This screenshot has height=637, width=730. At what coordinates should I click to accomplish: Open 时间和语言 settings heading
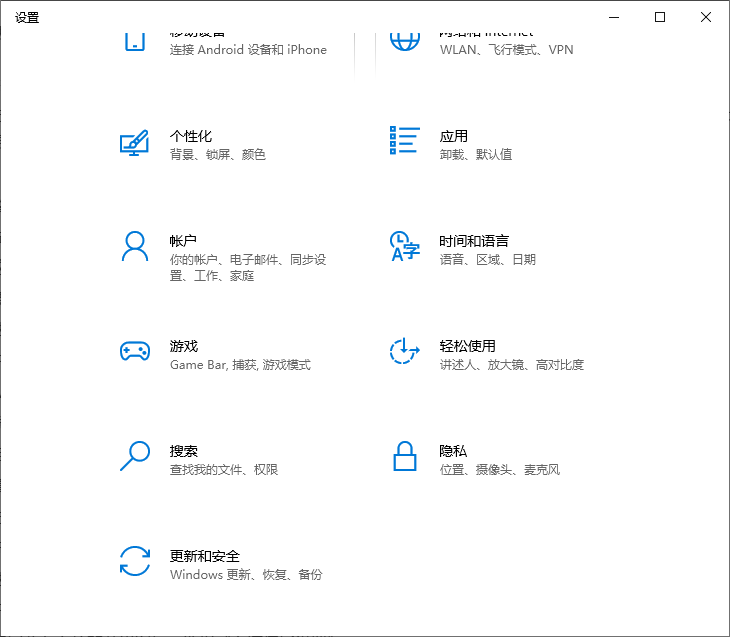[474, 241]
